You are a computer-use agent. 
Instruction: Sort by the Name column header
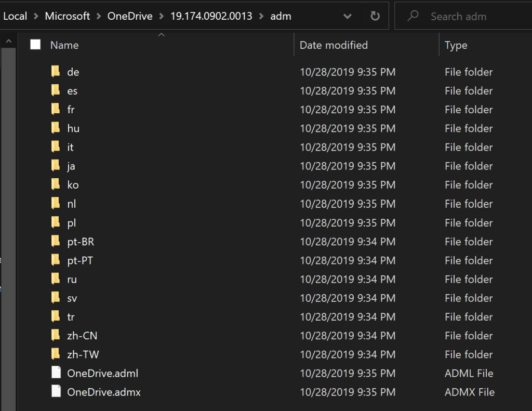[x=64, y=45]
